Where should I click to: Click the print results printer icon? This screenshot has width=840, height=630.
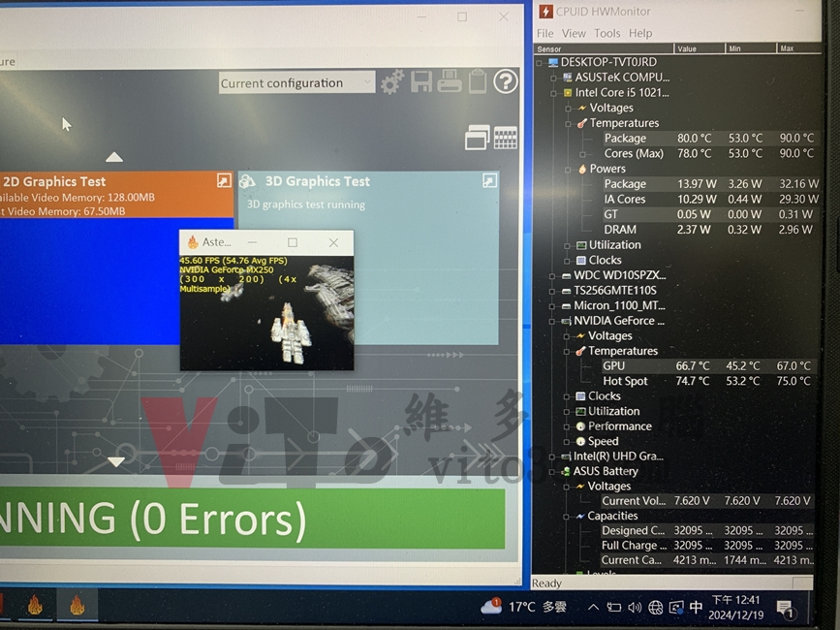pyautogui.click(x=449, y=82)
